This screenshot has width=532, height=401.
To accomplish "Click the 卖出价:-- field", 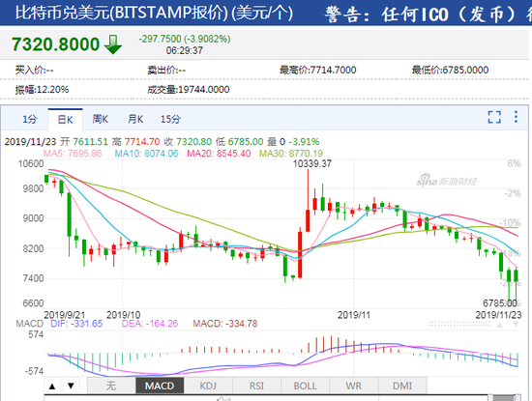I will [x=166, y=71].
